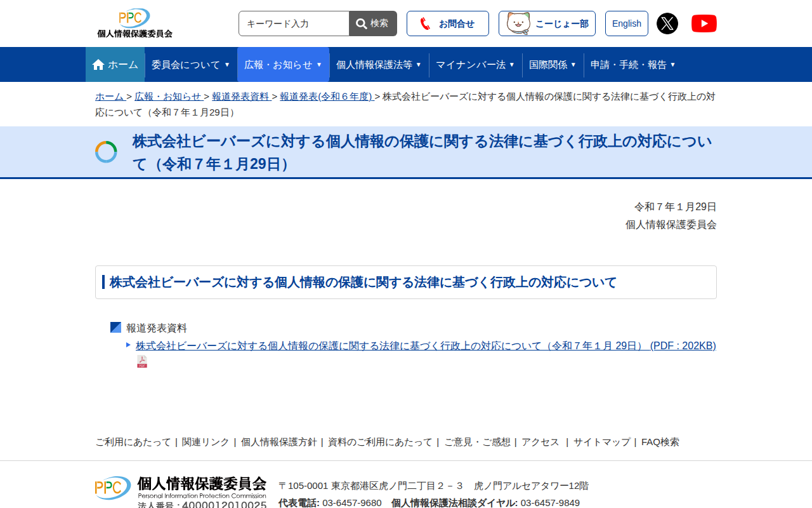Click the 個人情報保護法相談ダイヤル phone text

(x=485, y=503)
